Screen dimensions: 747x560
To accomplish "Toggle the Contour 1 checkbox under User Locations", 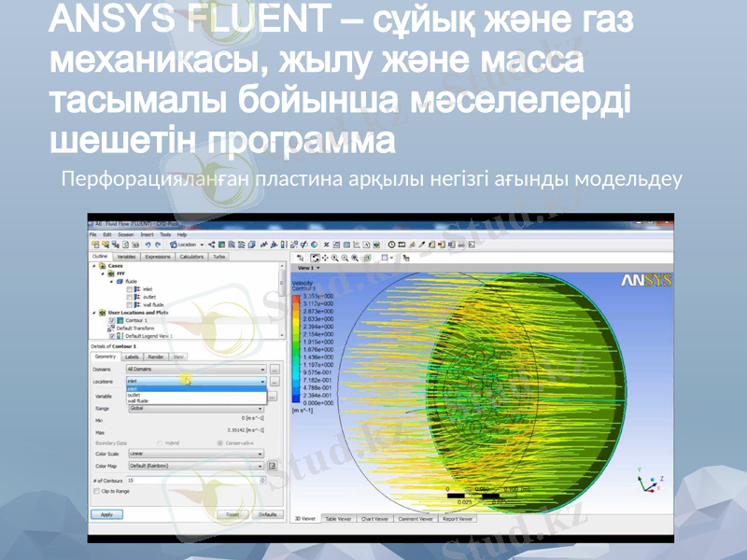I will (111, 318).
